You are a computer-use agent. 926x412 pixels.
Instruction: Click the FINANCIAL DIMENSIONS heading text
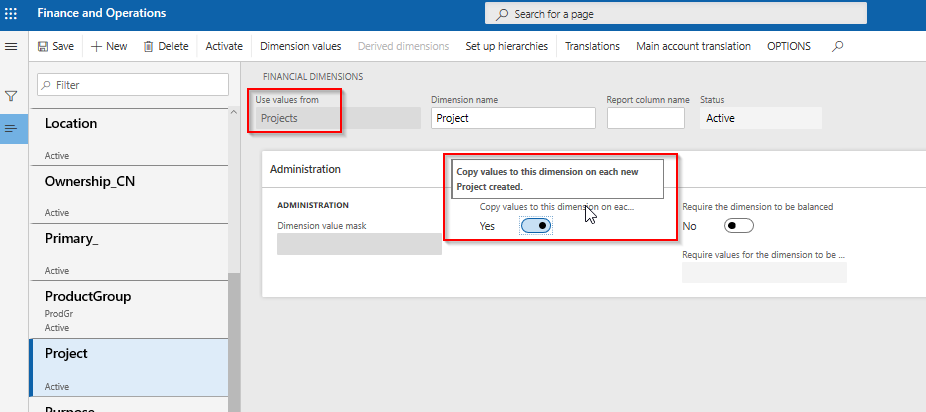coord(313,77)
